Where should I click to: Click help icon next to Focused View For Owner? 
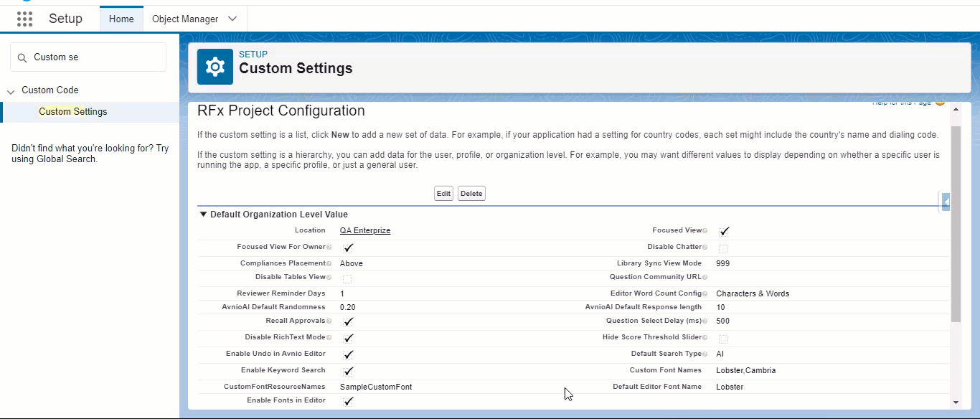[x=329, y=248]
